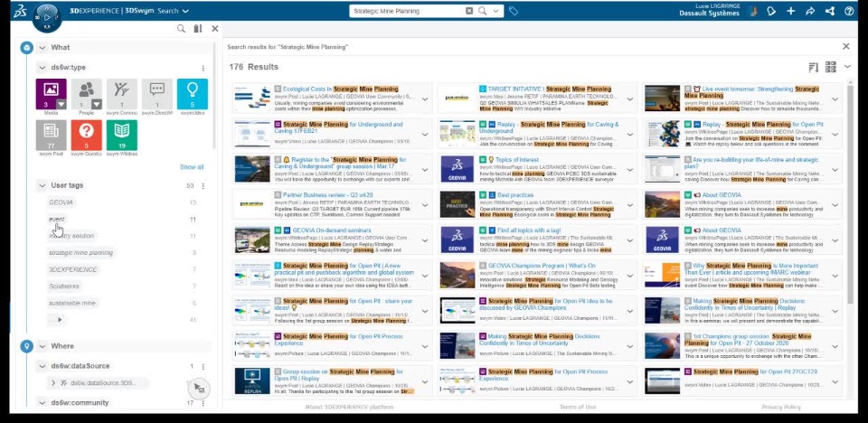
Task: Filter by swym Idea lightbulb tile
Action: pos(193,94)
